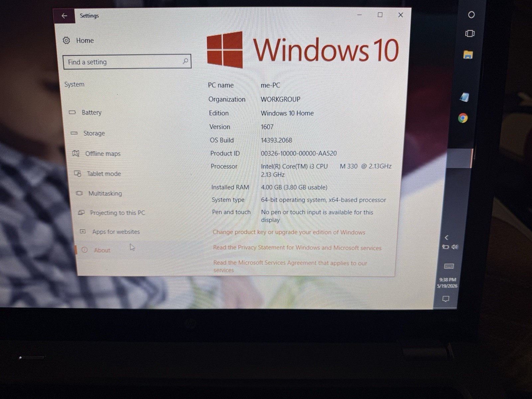This screenshot has width=532, height=399.
Task: Click the No pen or touch input text
Action: point(317,216)
